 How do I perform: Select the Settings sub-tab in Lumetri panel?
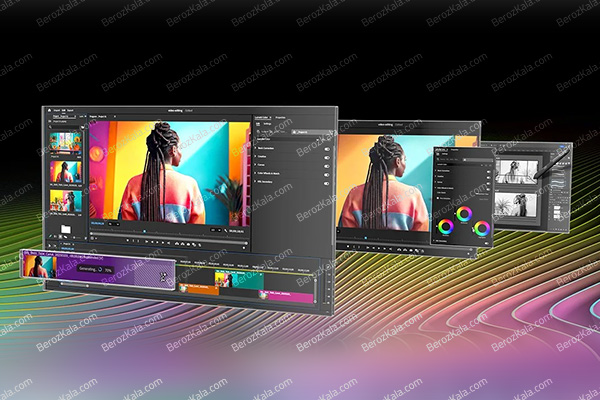[x=267, y=124]
